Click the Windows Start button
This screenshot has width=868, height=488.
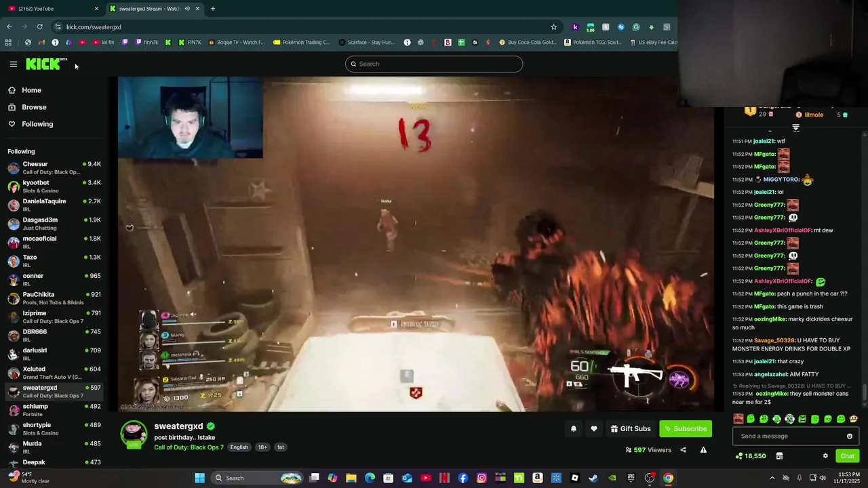click(x=199, y=478)
